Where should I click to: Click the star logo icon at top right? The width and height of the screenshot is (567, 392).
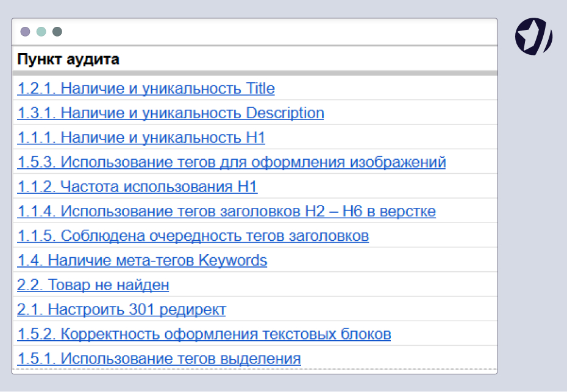[533, 37]
